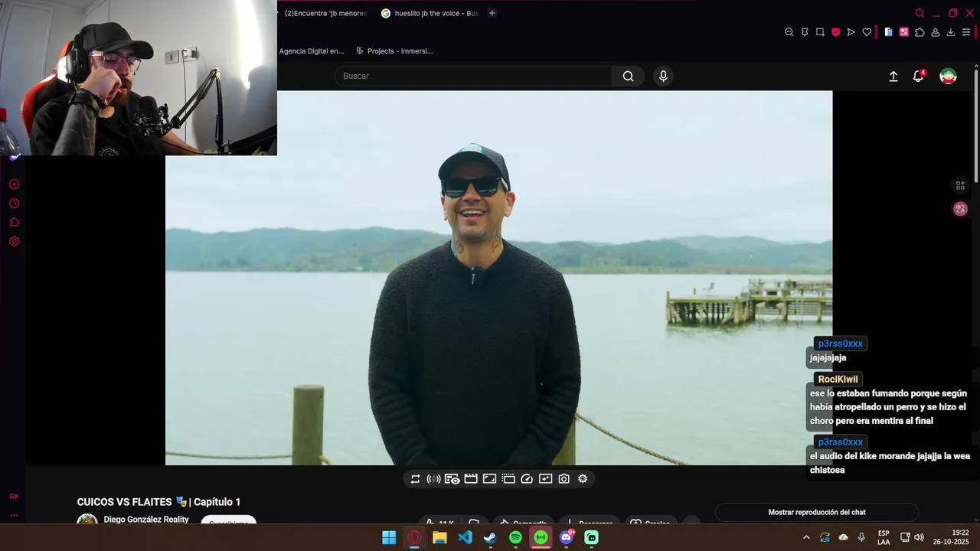
Task: Open a new tab with plus button
Action: (x=492, y=13)
